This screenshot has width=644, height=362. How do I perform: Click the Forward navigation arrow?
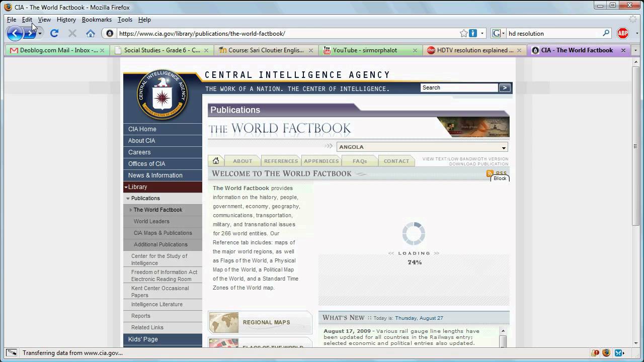[30, 34]
